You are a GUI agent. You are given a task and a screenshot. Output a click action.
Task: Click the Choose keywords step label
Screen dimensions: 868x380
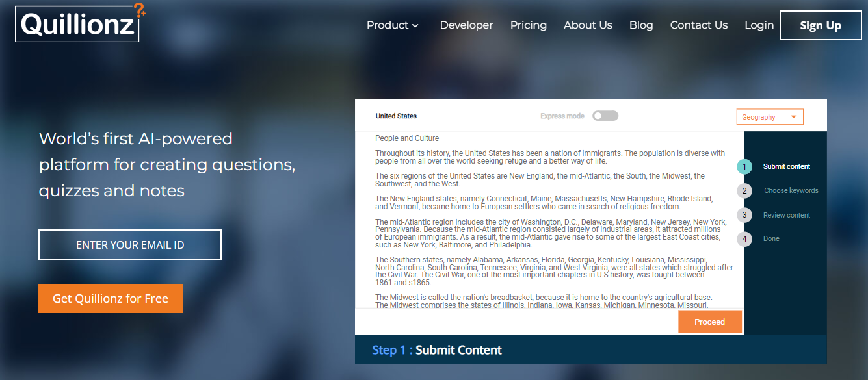[791, 190]
